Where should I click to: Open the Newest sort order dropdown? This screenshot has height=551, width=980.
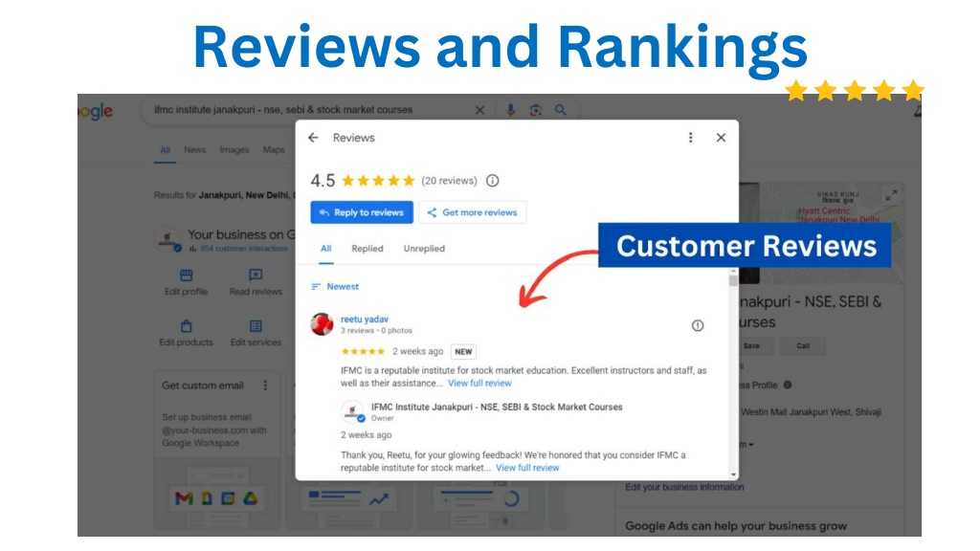point(335,287)
